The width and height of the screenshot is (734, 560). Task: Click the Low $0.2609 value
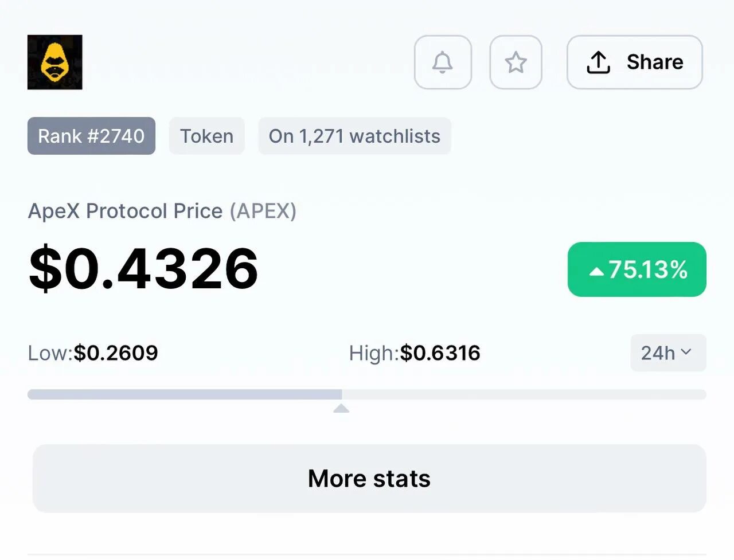tap(116, 353)
